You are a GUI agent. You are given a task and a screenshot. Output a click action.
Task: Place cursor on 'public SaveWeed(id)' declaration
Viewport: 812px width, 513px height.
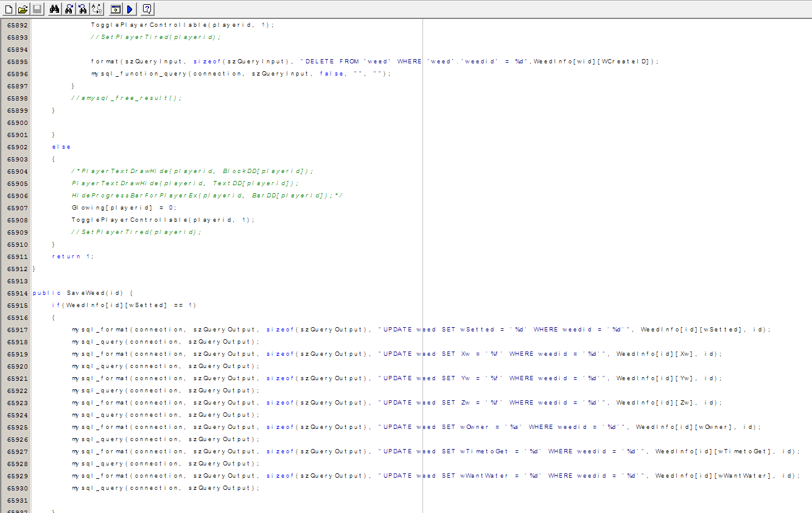tap(82, 293)
